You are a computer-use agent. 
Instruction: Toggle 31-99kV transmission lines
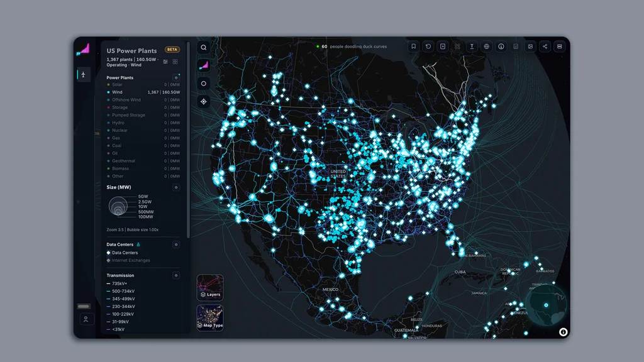(118, 322)
